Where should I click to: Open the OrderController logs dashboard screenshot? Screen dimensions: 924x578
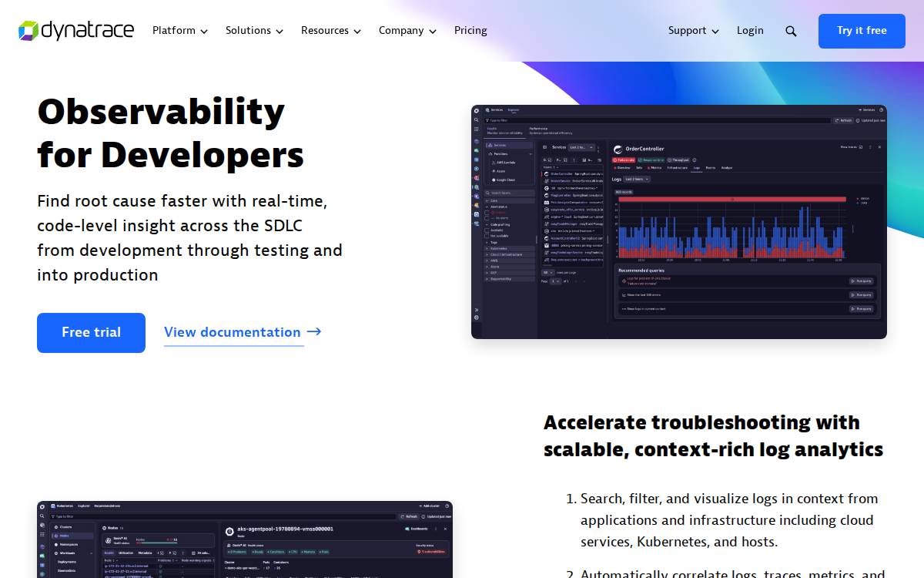[679, 222]
